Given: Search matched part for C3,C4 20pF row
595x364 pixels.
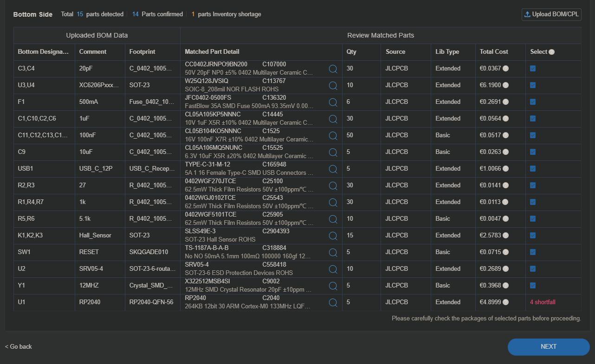Looking at the screenshot, I should [333, 69].
